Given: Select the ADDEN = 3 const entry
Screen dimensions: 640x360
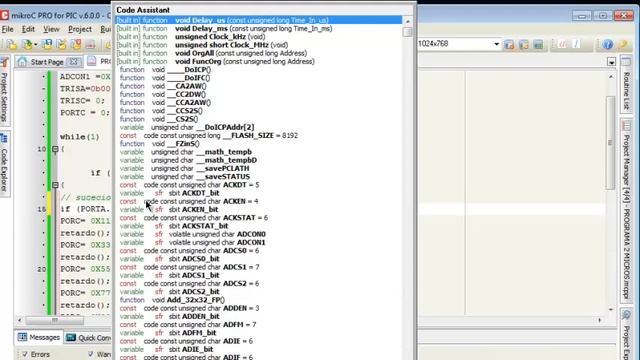Looking at the screenshot, I should click(259, 308).
